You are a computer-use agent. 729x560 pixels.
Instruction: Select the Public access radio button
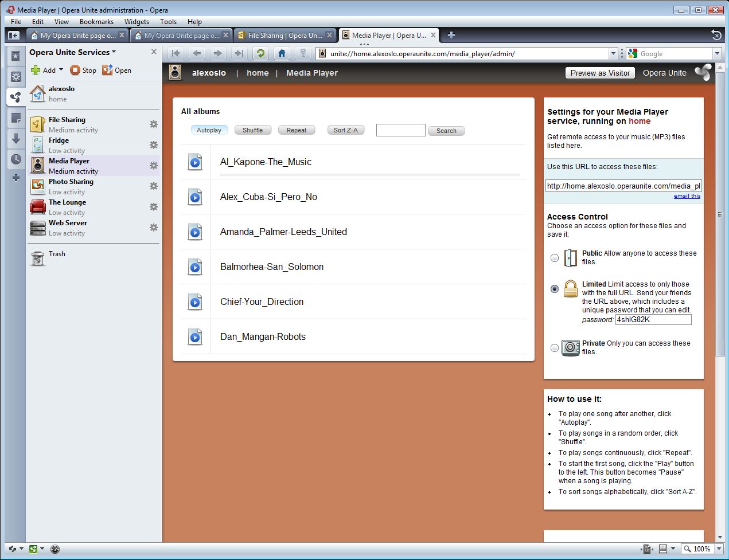pyautogui.click(x=555, y=258)
